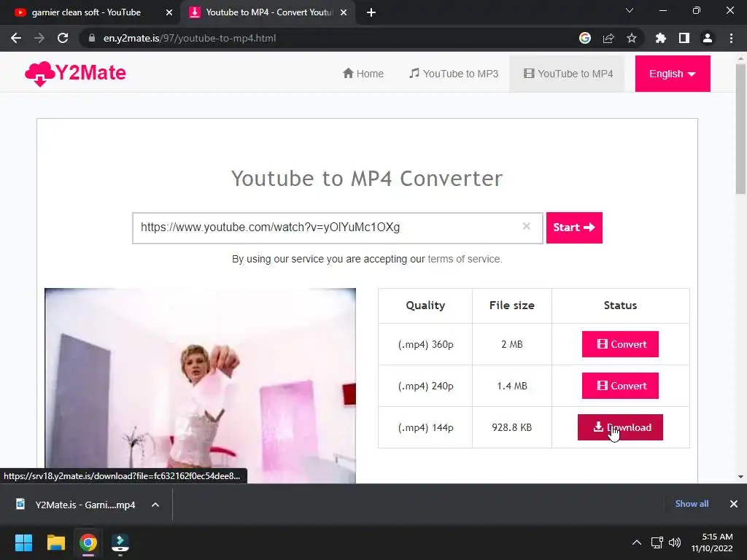
Task: Open tab search chevron
Action: tap(630, 10)
